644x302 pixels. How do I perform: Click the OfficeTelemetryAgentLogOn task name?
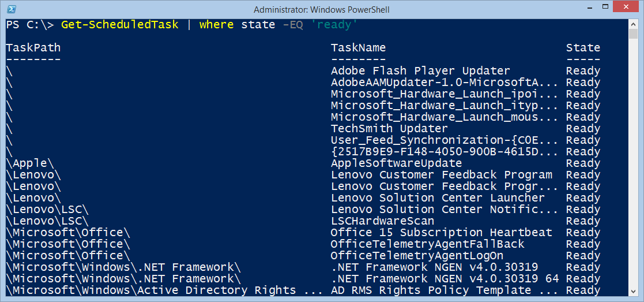point(417,256)
